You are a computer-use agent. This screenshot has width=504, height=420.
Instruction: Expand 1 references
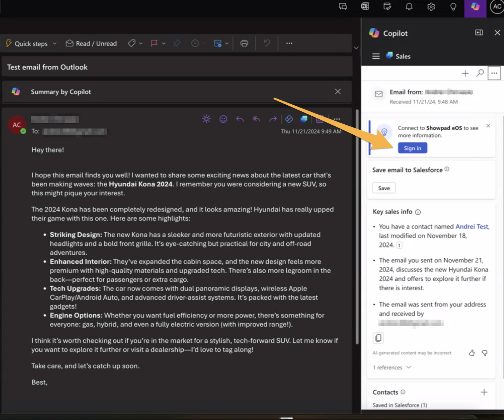click(x=392, y=367)
